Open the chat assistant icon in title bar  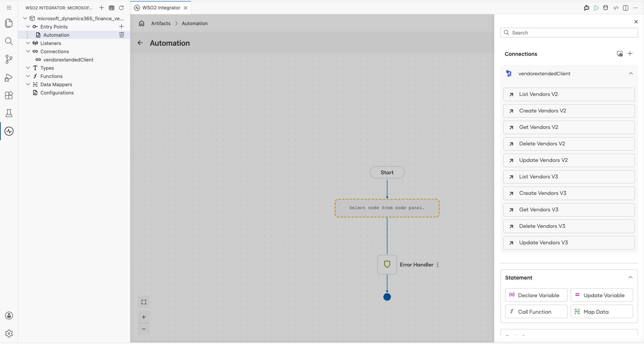pos(587,7)
